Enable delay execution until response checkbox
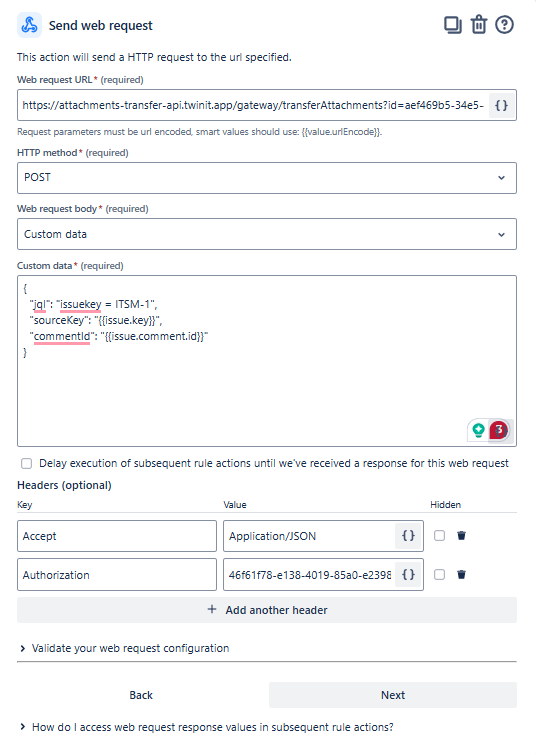536x755 pixels. click(x=26, y=463)
